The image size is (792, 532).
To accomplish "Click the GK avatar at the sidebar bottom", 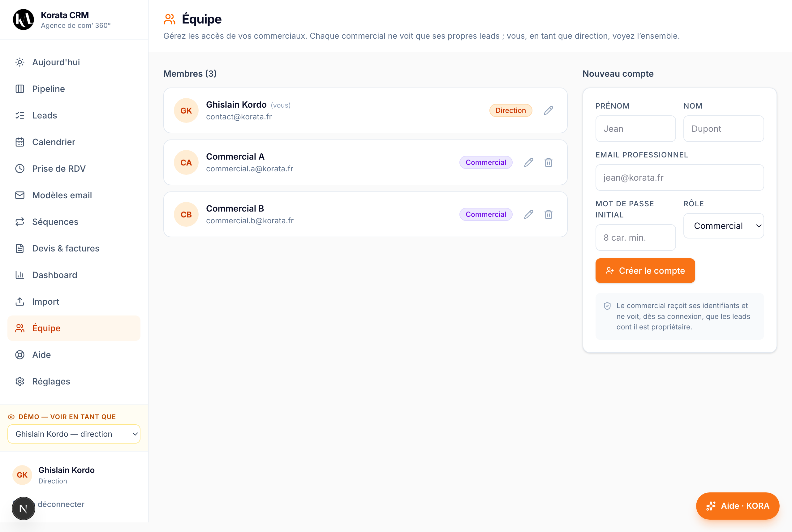I will 22,475.
